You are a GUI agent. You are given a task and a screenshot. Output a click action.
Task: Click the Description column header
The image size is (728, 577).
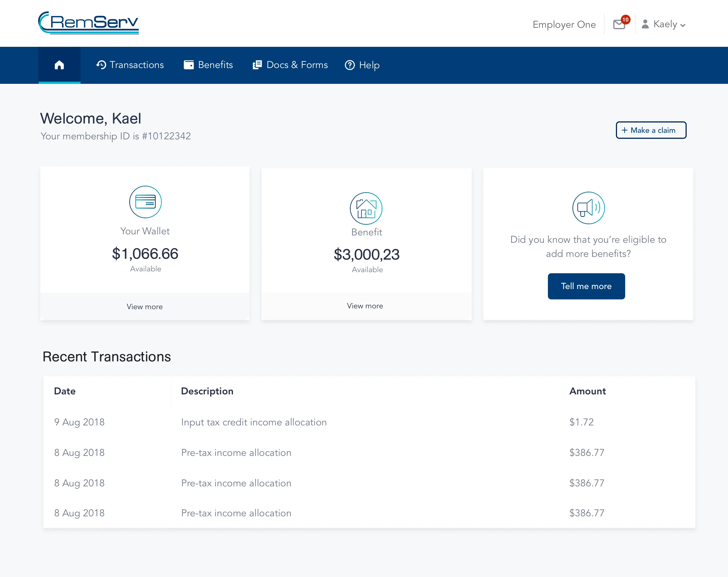207,391
